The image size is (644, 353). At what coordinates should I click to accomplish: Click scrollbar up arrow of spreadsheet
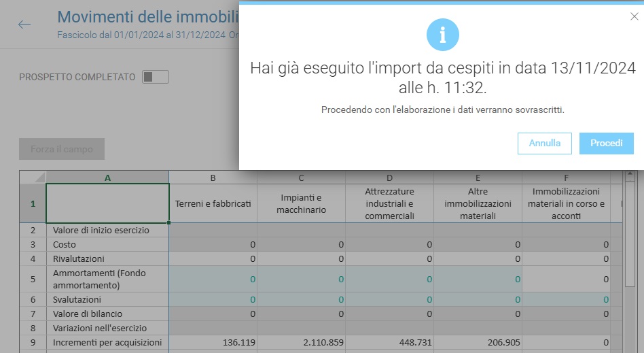click(630, 175)
